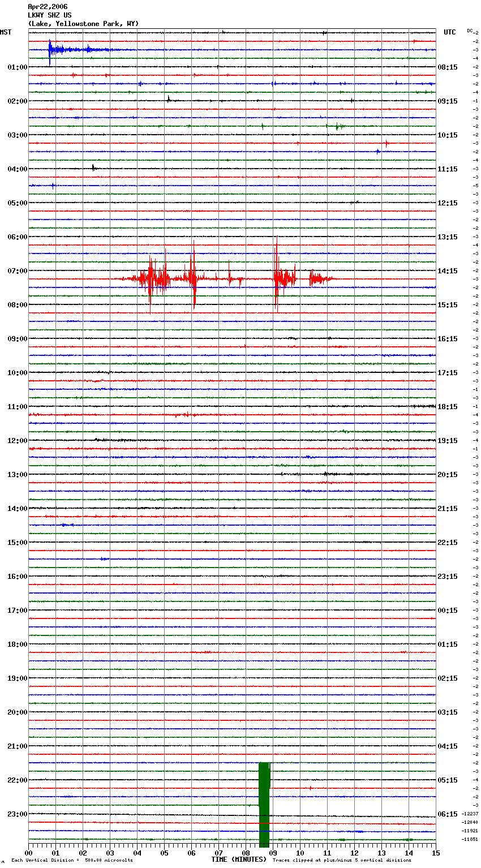
Task: Click the 20:00 MST time label
Action: pyautogui.click(x=18, y=712)
